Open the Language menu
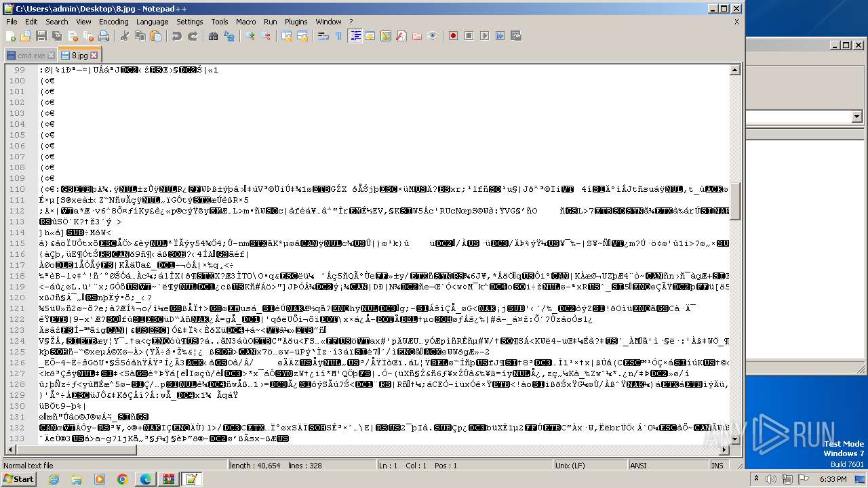Image resolution: width=868 pixels, height=488 pixels. pyautogui.click(x=152, y=22)
